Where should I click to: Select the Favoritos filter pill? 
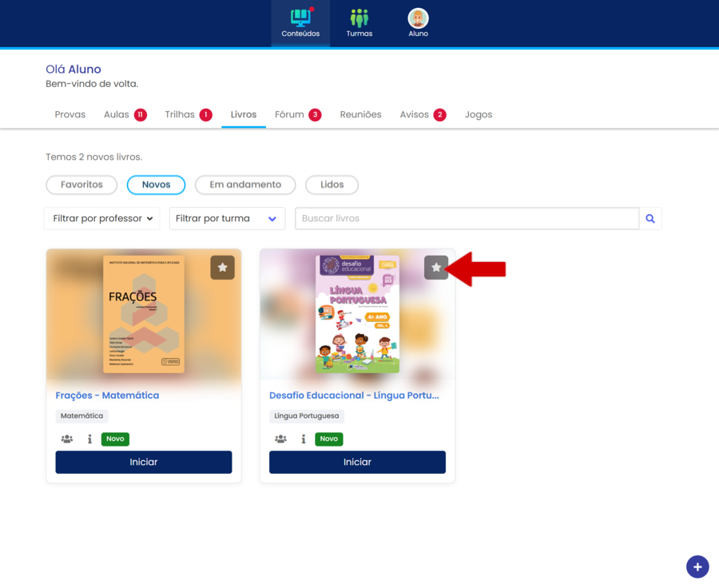81,185
